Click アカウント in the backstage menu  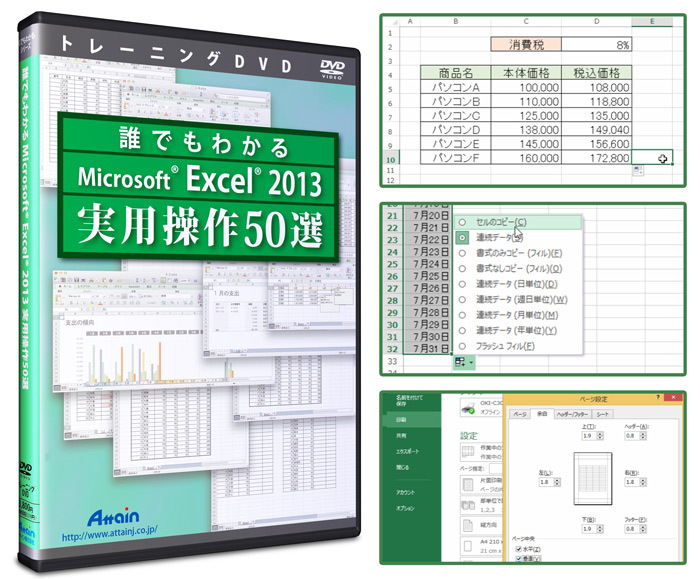pos(405,492)
